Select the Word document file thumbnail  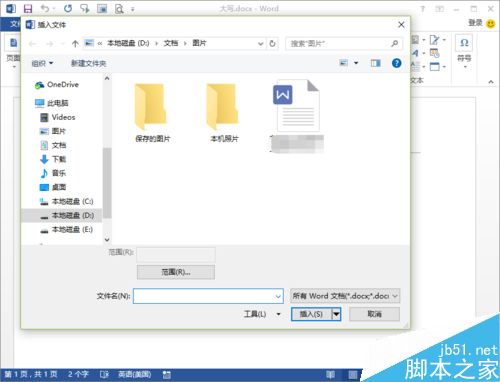[x=297, y=106]
